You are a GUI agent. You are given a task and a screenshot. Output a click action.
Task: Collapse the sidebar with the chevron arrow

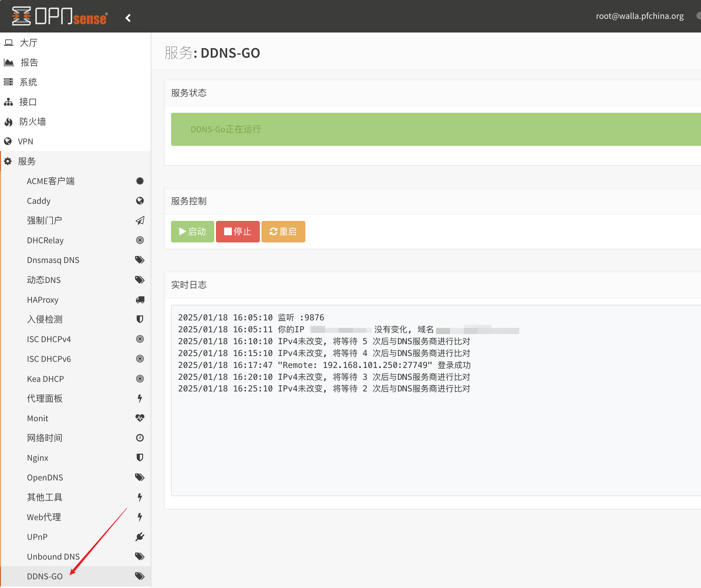pyautogui.click(x=128, y=18)
